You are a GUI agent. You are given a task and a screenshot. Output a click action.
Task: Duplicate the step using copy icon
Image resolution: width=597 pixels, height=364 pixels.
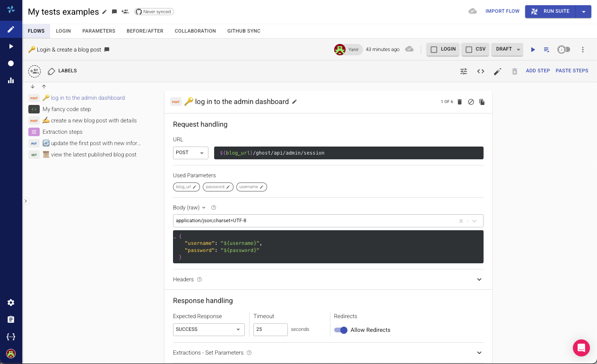[482, 102]
